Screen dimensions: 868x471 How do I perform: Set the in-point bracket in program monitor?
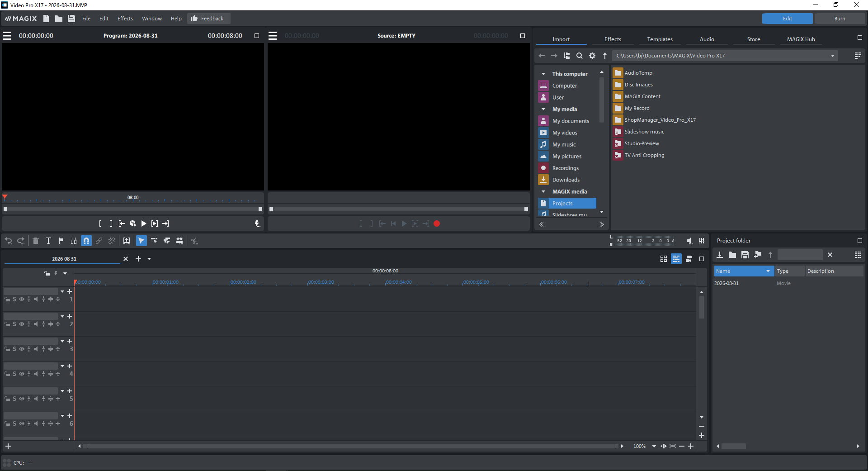[x=100, y=224]
